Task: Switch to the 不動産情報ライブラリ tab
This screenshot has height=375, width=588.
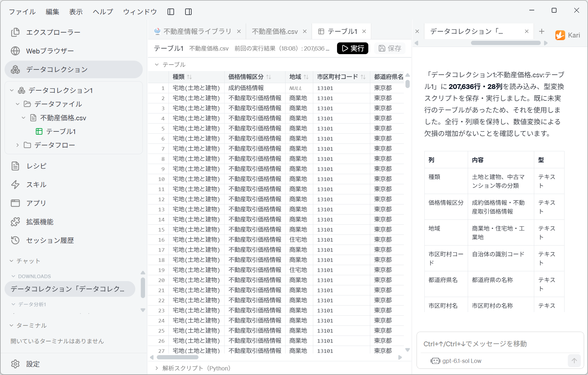Action: pos(197,31)
